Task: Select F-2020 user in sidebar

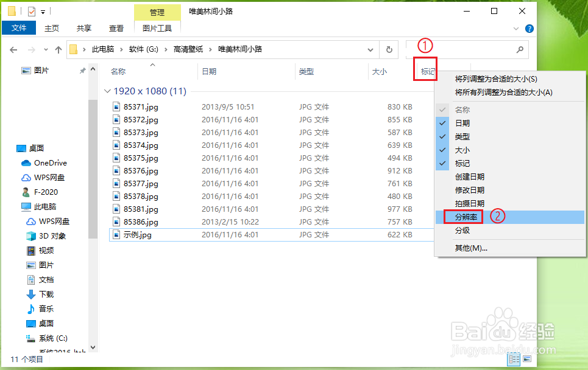Action: click(40, 192)
